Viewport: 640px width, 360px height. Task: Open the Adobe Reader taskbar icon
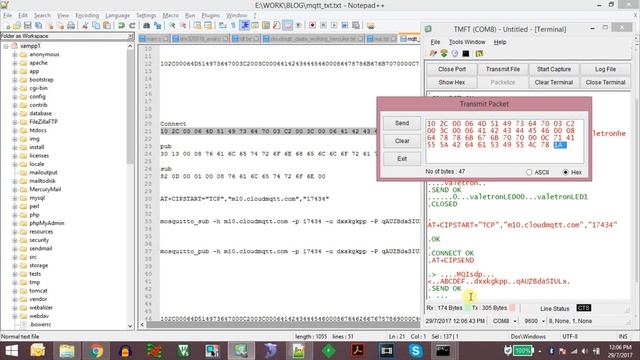pyautogui.click(x=358, y=351)
